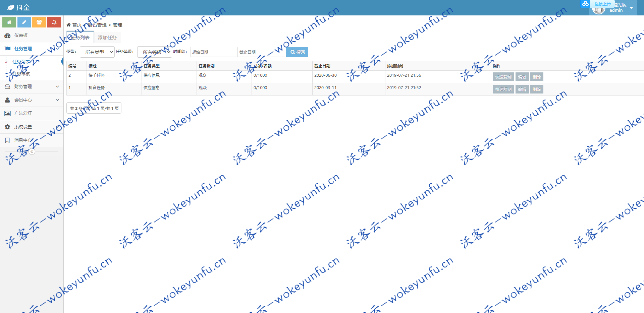
Task: Click the drive icon beside 财务管理
Action: (x=7, y=86)
